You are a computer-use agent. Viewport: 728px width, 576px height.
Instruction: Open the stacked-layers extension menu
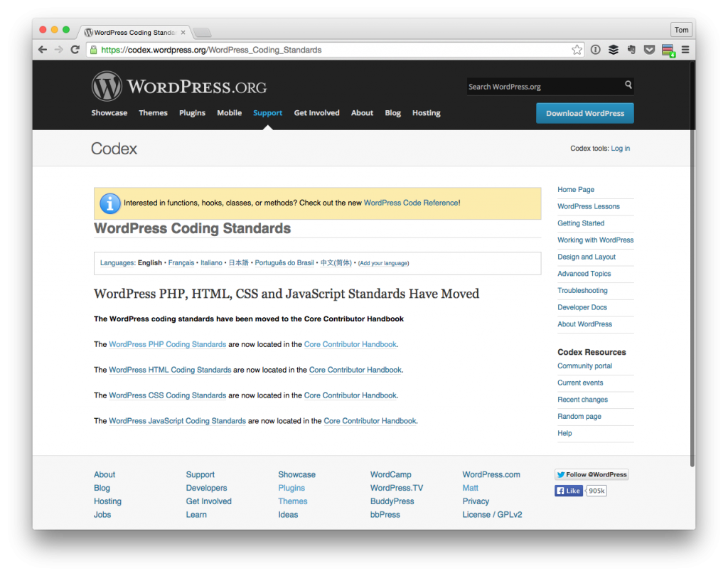click(x=614, y=50)
